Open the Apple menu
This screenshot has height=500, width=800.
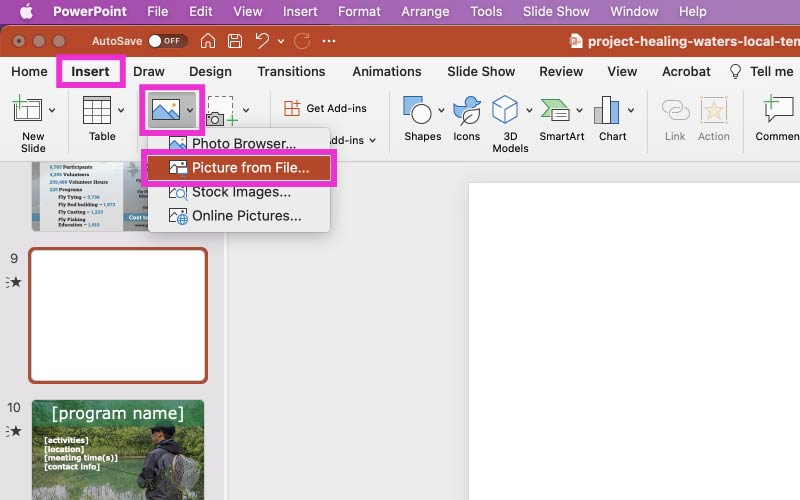(26, 11)
